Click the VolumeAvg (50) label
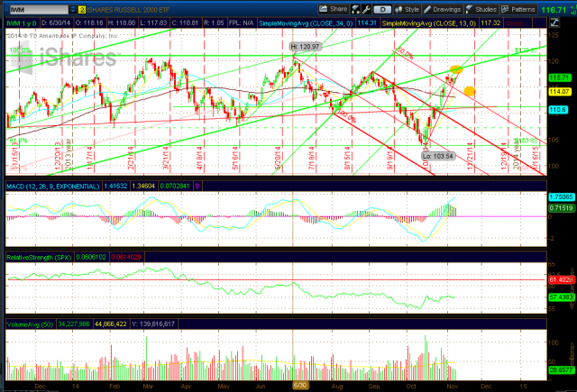The image size is (577, 392). tap(30, 324)
